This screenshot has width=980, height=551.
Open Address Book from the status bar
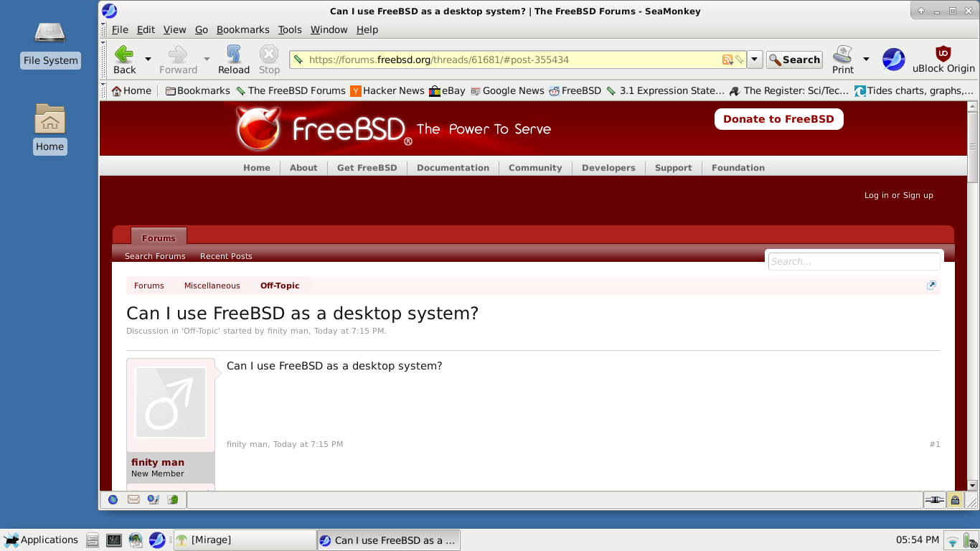172,499
